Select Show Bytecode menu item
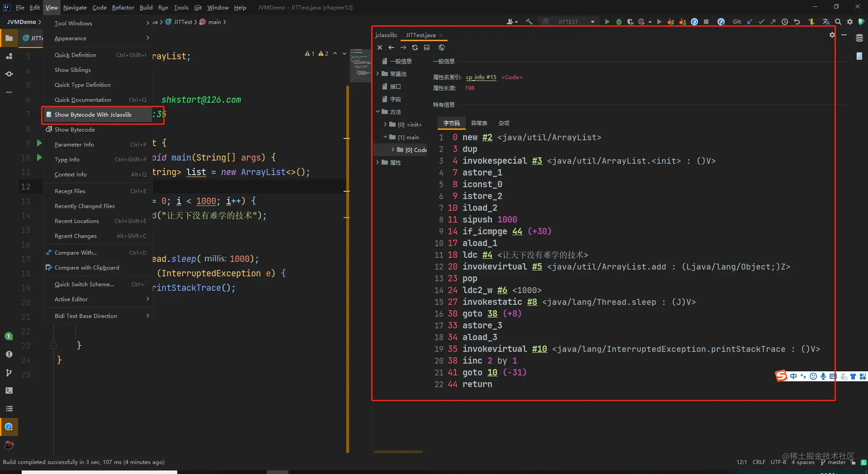This screenshot has width=868, height=474. 98,129
